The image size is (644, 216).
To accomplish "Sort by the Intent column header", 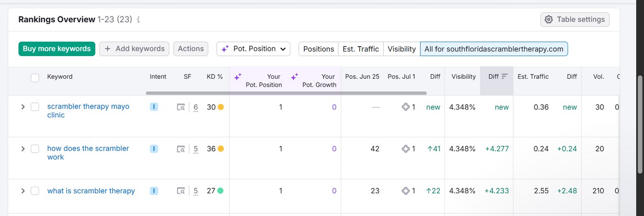I will click(158, 77).
